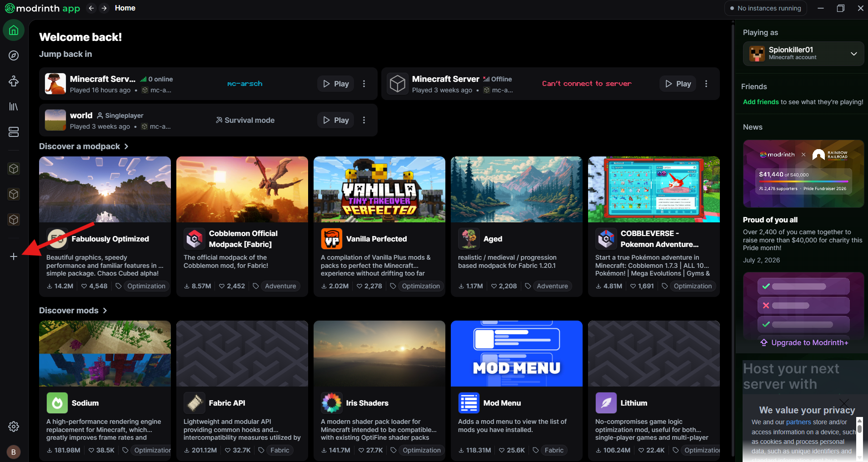Click Upgrade to Modrinth+
868x462 pixels.
click(x=804, y=342)
